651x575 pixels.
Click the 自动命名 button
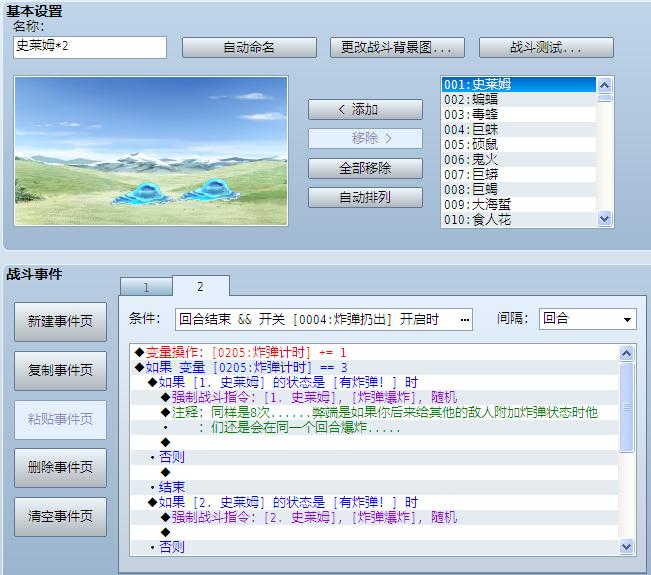tap(249, 47)
